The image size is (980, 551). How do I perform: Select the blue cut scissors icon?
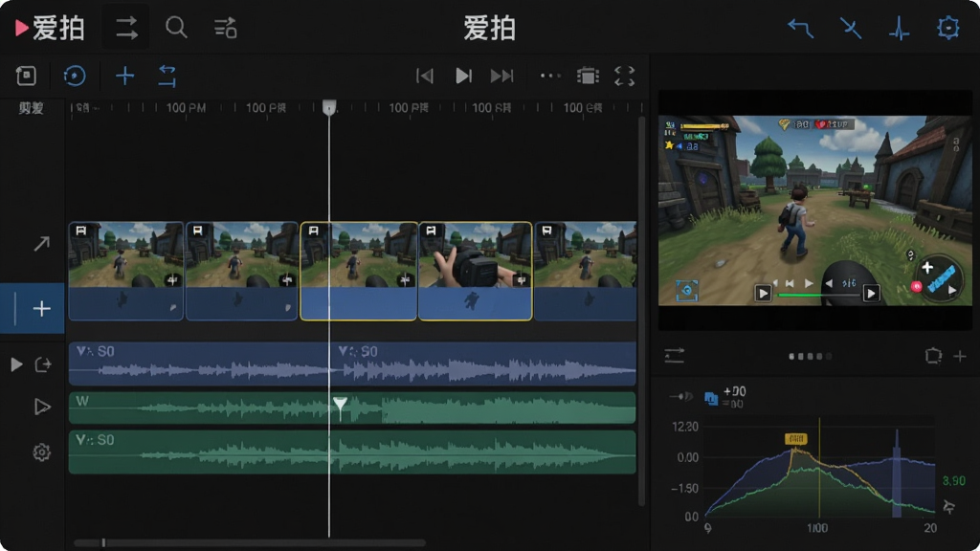[x=851, y=28]
